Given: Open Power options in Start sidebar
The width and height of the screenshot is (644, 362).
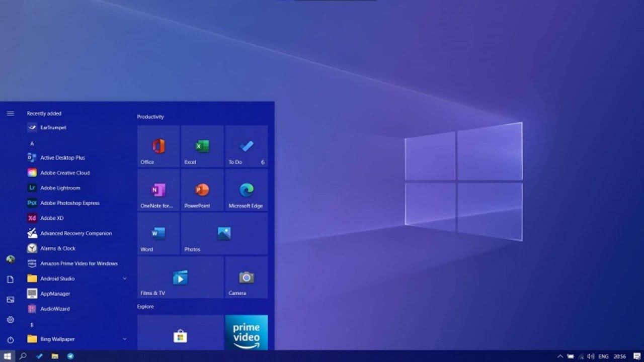Looking at the screenshot, I should point(10,340).
